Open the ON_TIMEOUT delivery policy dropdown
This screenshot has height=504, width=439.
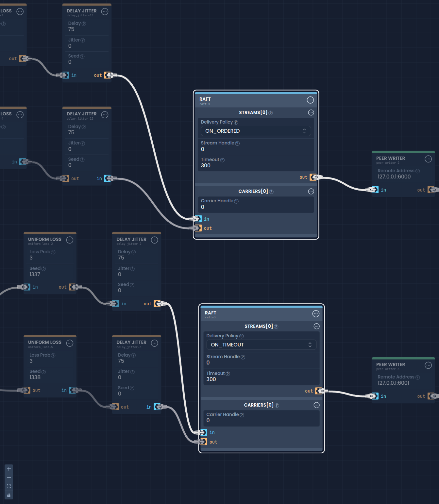tap(261, 345)
